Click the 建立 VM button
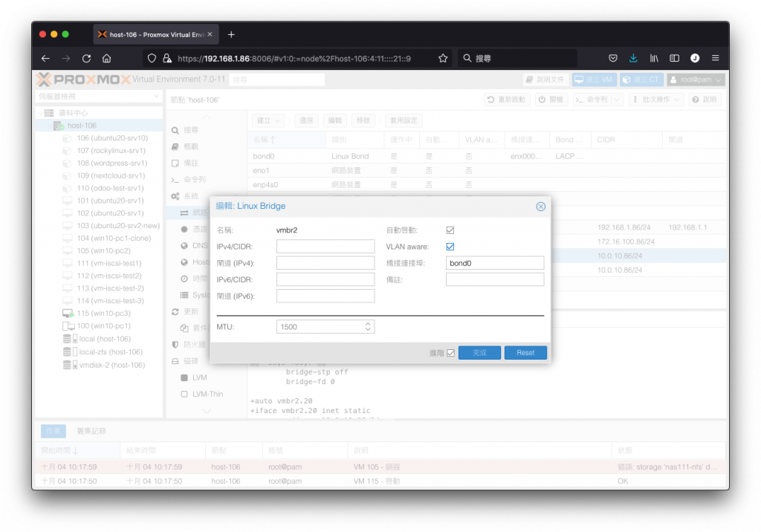 (x=594, y=80)
